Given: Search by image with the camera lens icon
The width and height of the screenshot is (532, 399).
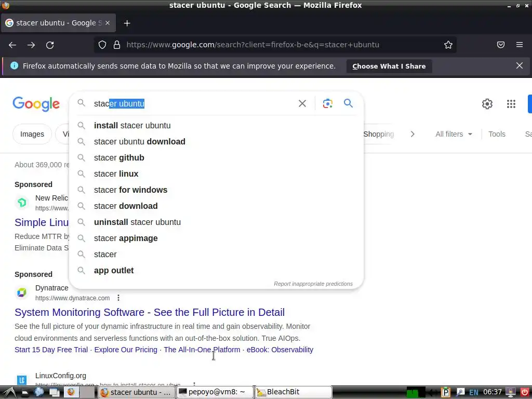Looking at the screenshot, I should tap(327, 103).
